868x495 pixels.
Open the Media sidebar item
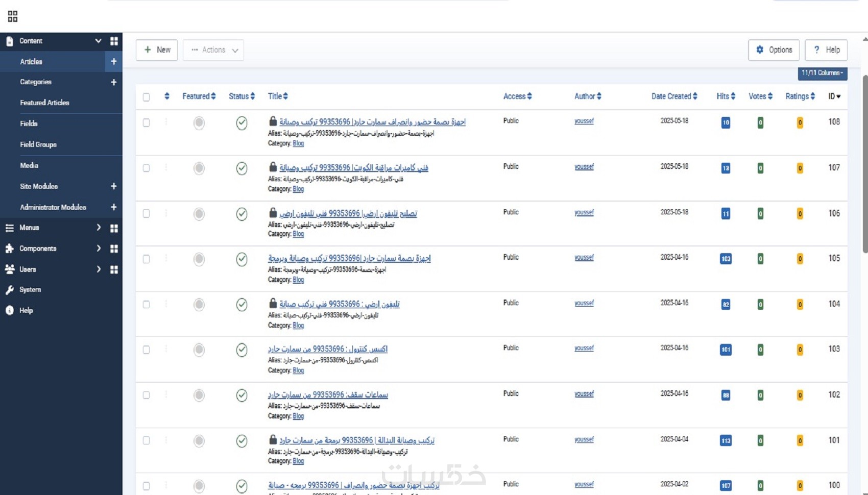(x=29, y=165)
